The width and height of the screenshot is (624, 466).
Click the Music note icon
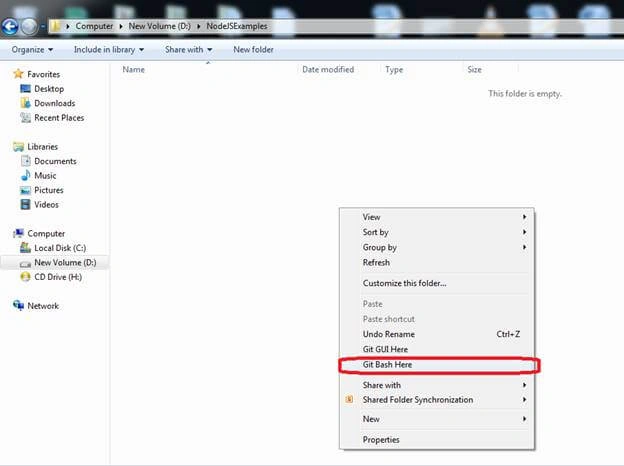coord(25,175)
